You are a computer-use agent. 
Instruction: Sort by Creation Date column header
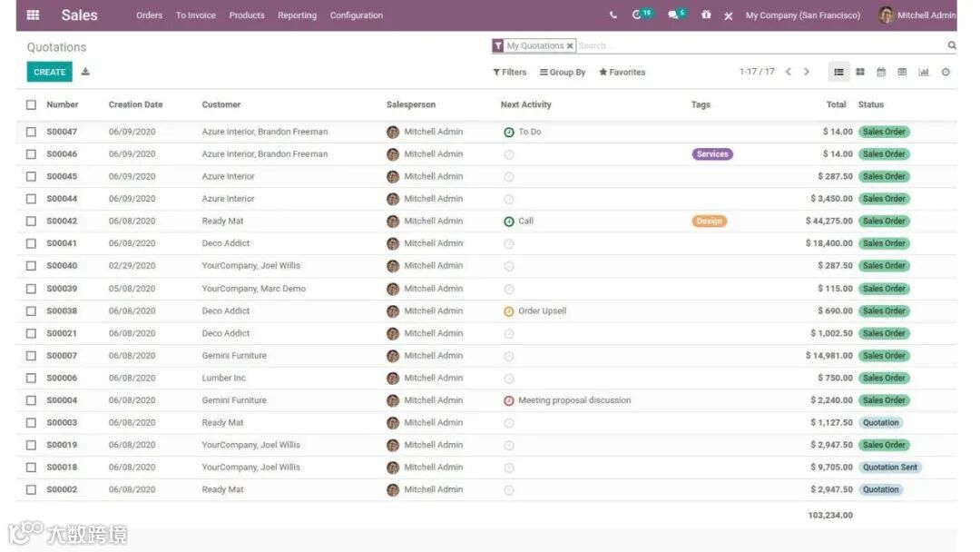pyautogui.click(x=135, y=104)
